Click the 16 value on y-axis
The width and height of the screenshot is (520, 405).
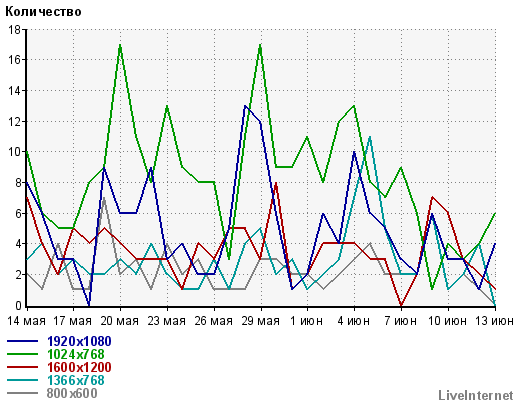pos(15,60)
